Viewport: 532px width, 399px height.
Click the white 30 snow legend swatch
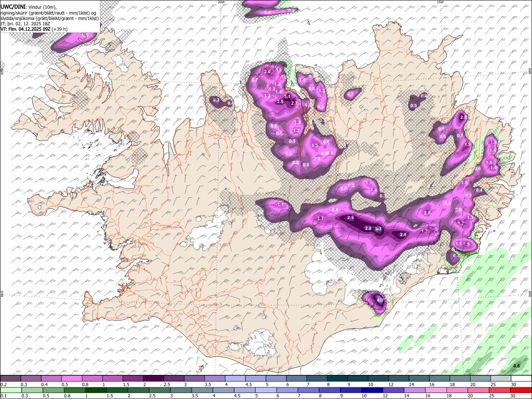tap(521, 378)
